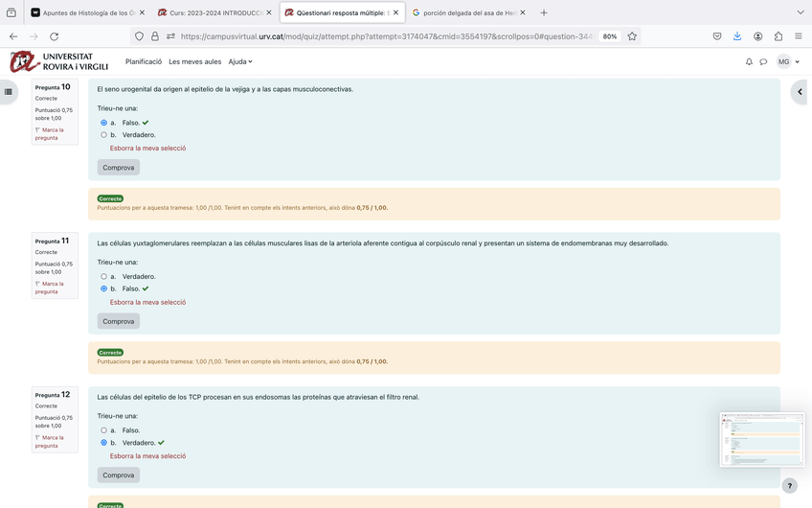Close the Google porción delgada tab
812x508 pixels.
coord(523,12)
